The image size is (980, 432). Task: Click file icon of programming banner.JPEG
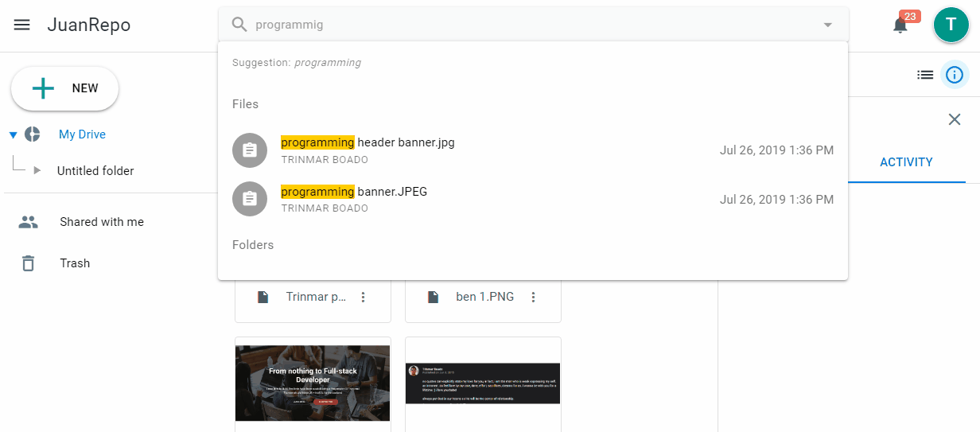(250, 199)
